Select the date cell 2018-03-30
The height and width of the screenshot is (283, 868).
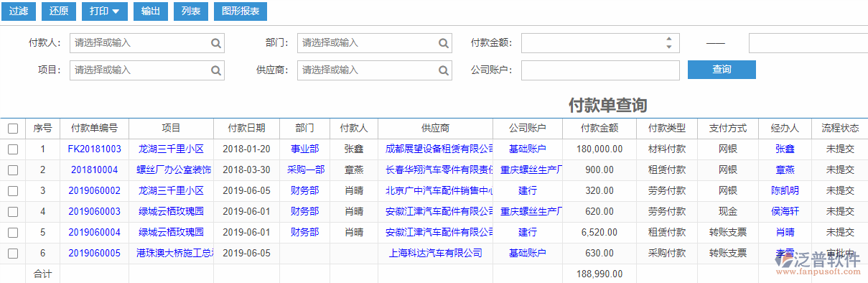[x=246, y=170]
